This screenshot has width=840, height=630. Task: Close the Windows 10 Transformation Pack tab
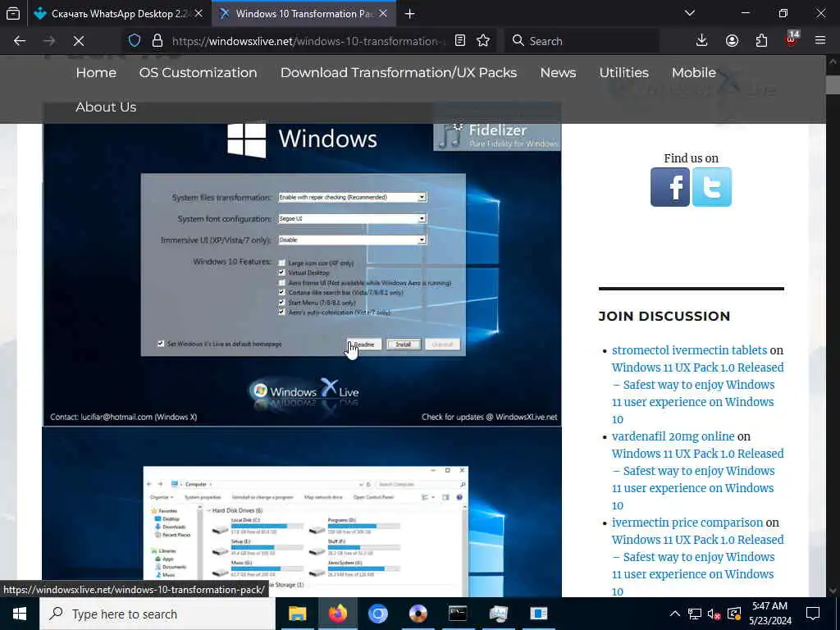(383, 14)
